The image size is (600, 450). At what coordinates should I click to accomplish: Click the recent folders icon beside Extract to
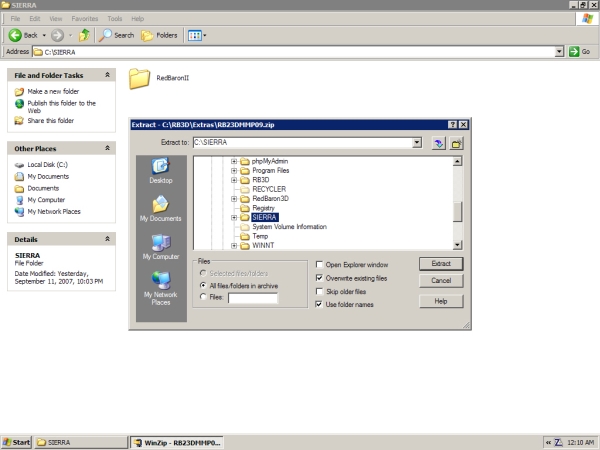coord(438,143)
